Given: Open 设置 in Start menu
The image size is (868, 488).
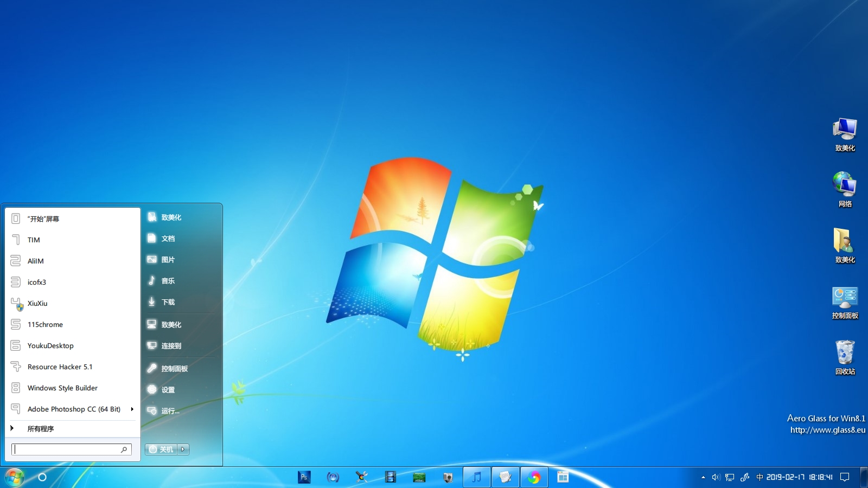Looking at the screenshot, I should coord(182,390).
